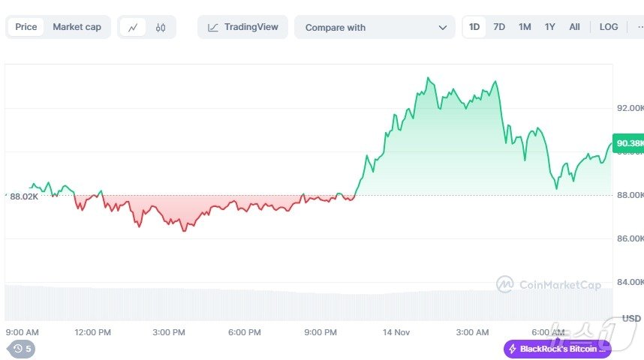
Task: Switch to candlestick chart icon
Action: point(161,27)
